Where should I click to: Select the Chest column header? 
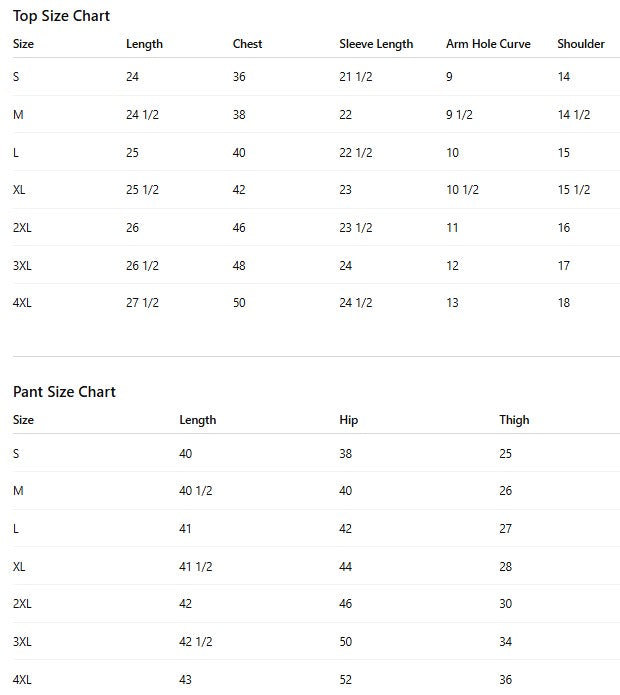pyautogui.click(x=248, y=44)
